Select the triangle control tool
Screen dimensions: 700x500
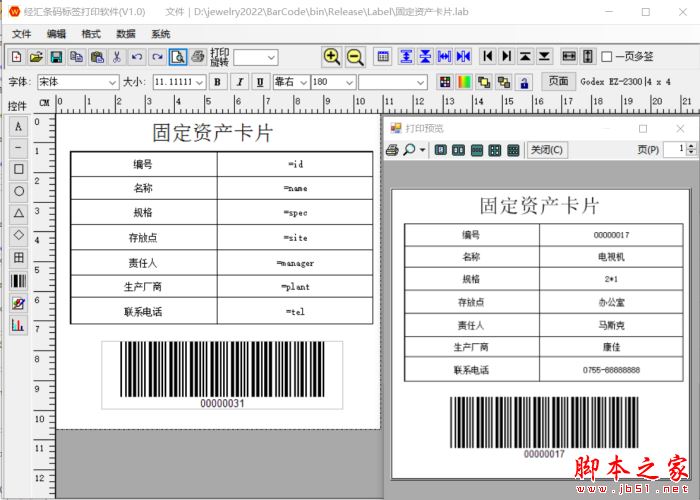[x=18, y=213]
